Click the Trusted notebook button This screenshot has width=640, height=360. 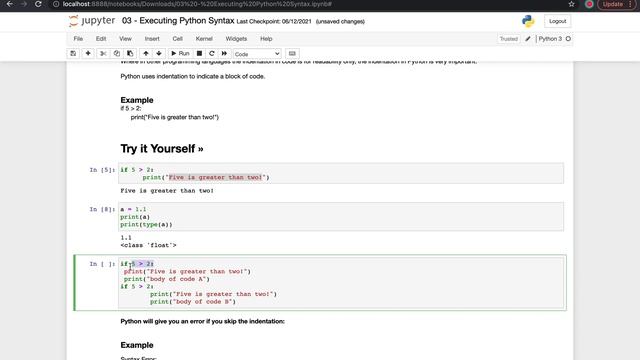[x=508, y=39]
